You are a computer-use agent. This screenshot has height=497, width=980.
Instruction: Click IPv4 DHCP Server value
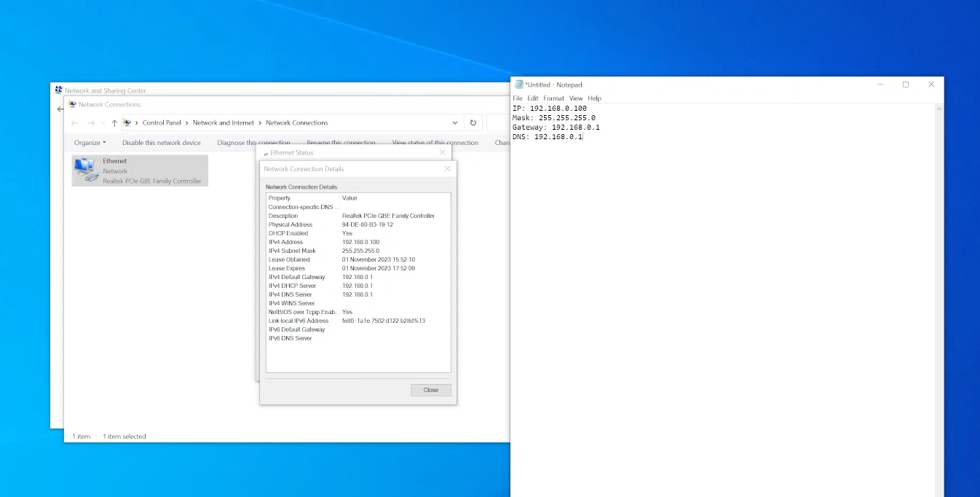(357, 286)
